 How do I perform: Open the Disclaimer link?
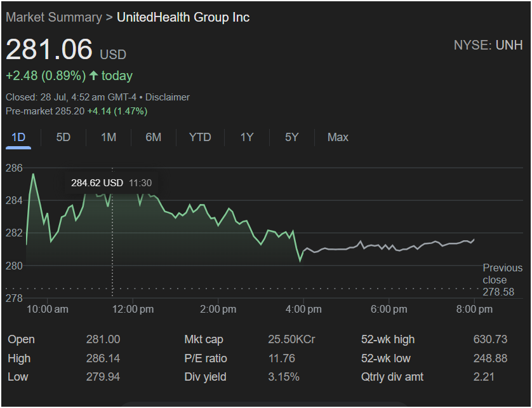click(167, 97)
